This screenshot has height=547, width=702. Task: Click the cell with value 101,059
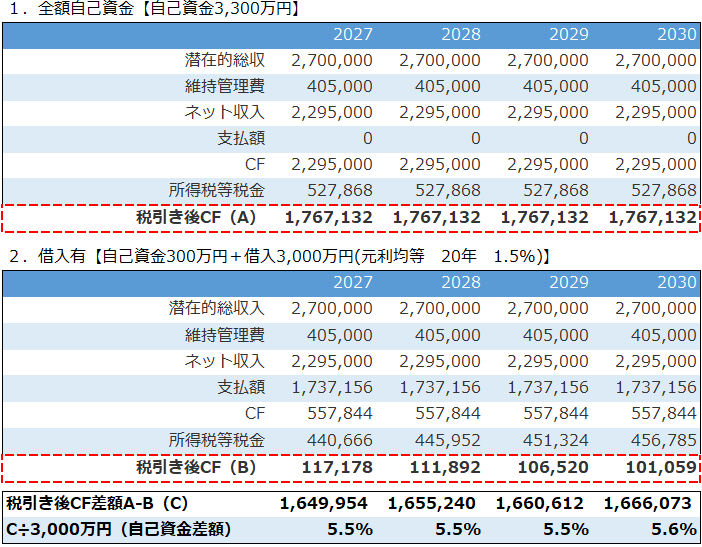point(663,467)
